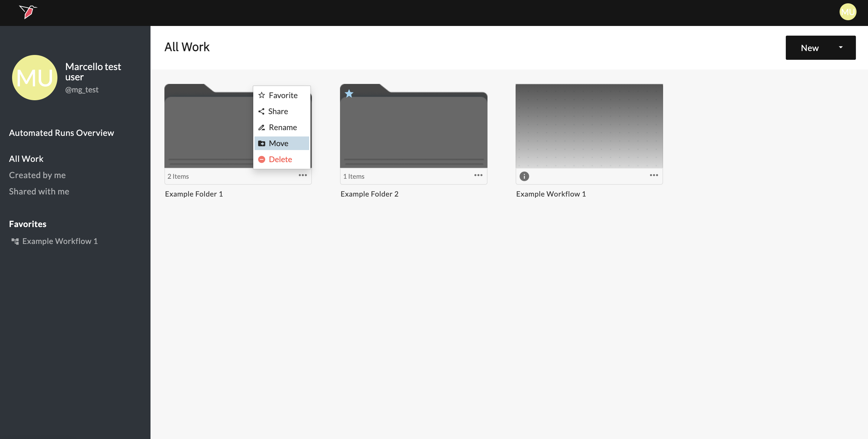Open Example Workflow 1 in Favorites
Image resolution: width=868 pixels, height=439 pixels.
coord(60,241)
